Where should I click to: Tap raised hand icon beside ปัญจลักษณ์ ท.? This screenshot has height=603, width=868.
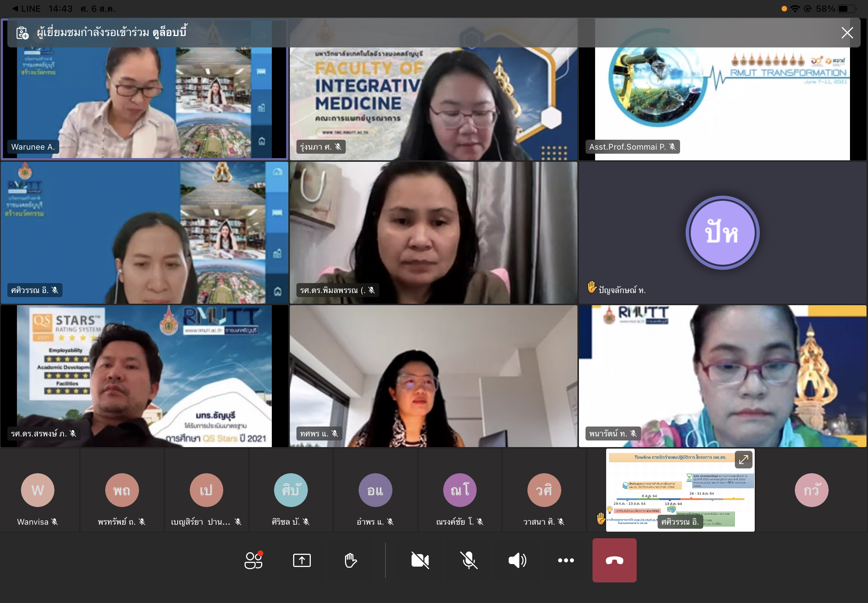(592, 287)
